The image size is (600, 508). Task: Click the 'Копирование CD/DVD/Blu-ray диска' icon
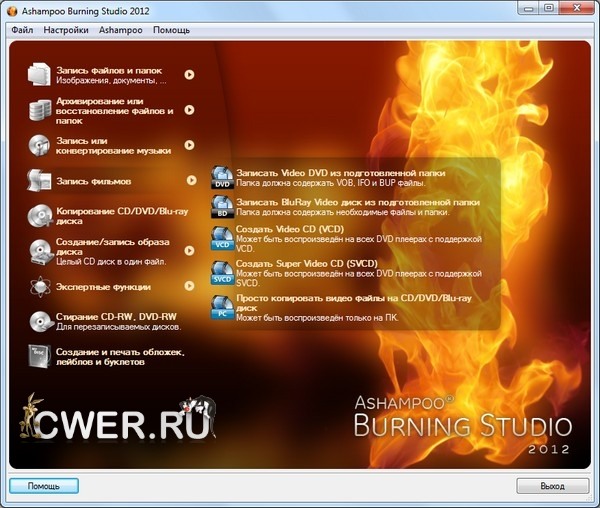[x=40, y=215]
